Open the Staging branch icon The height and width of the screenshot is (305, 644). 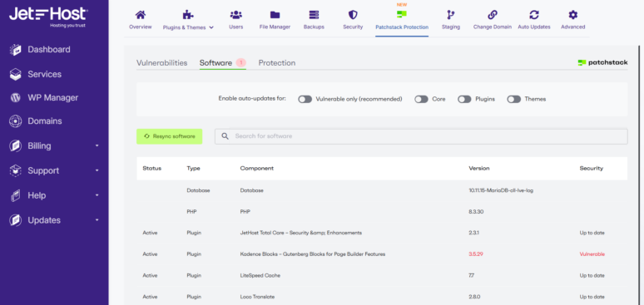[451, 15]
